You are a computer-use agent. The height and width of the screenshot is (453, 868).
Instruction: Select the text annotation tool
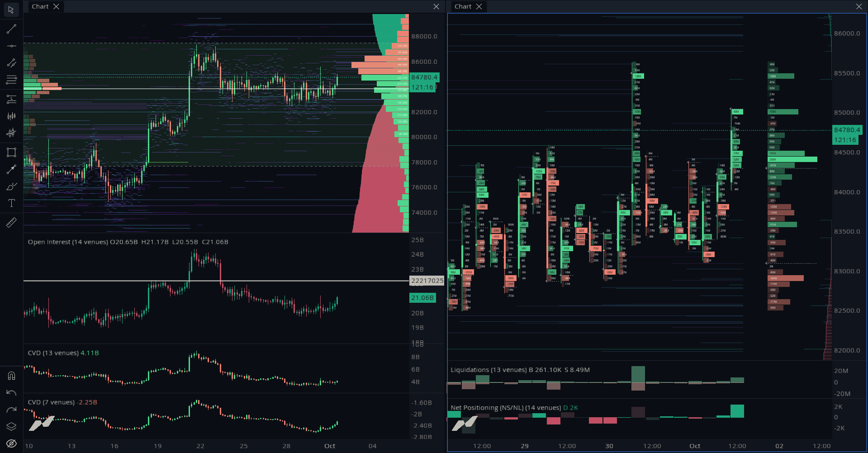coord(11,203)
